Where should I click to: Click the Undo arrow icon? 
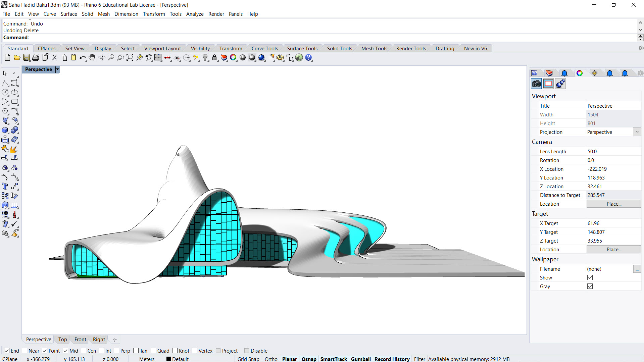(83, 58)
